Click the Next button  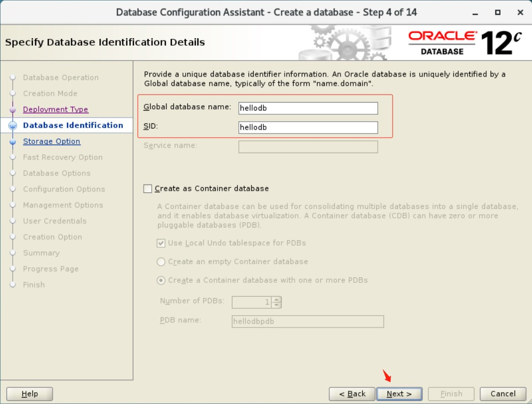400,394
